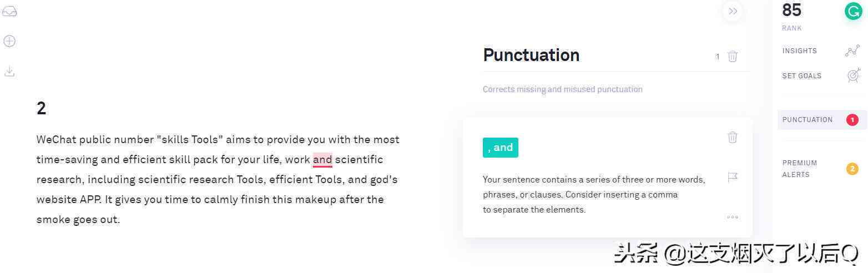Select the Punctuation category in right sidebar

click(822, 120)
